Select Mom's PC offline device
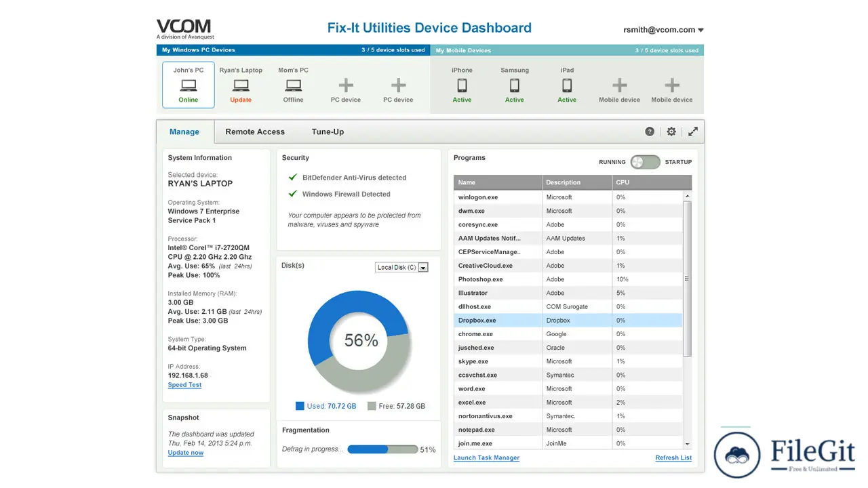Screen dimensions: 868x488 coord(293,85)
